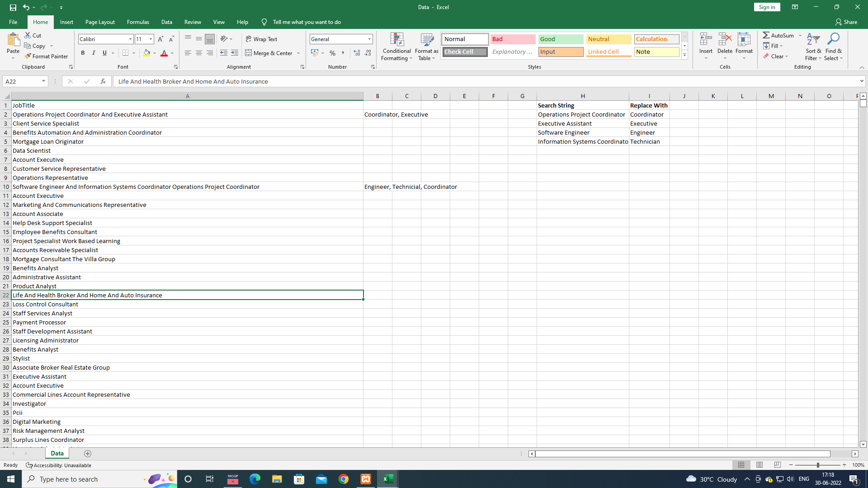Toggle Italic formatting
Viewport: 868px width, 488px height.
[x=94, y=53]
